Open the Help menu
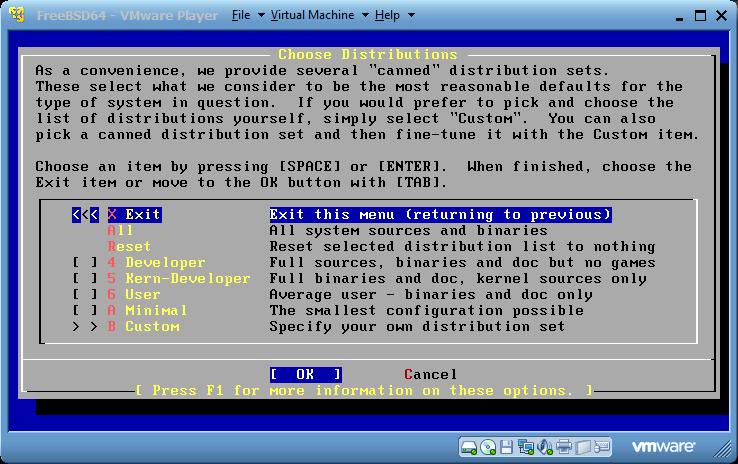Screen dimensions: 738x464 (x=387, y=15)
